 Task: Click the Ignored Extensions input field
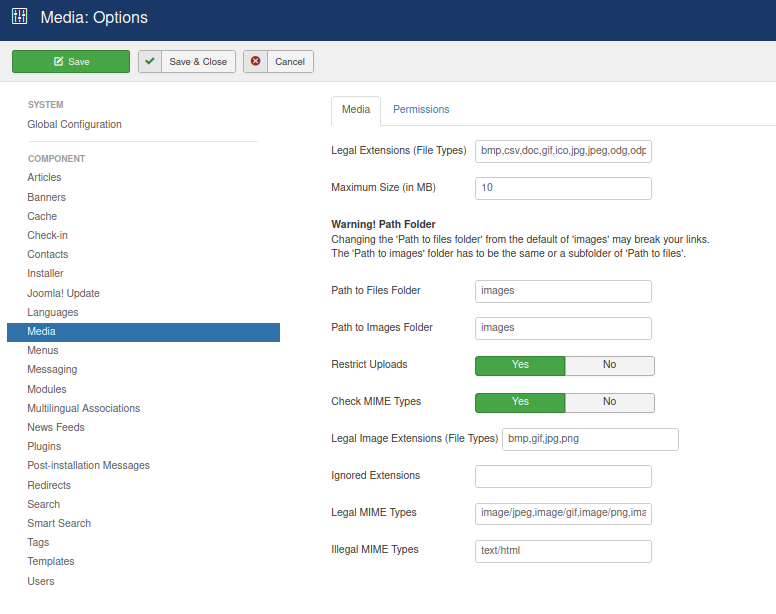[x=563, y=476]
